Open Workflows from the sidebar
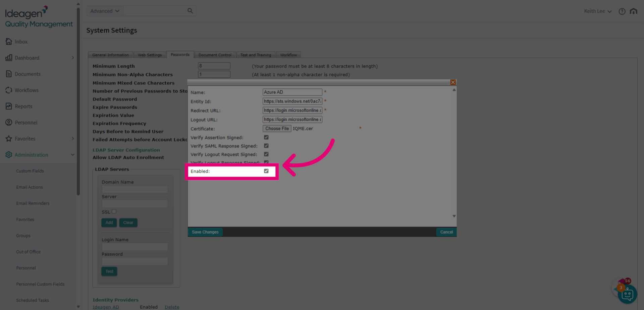Screen dimensions: 644x310 pos(26,90)
